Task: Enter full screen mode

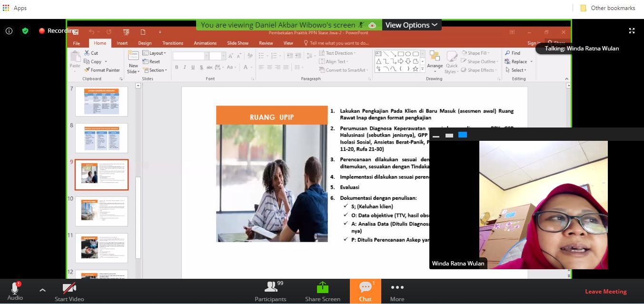Action: [x=632, y=31]
